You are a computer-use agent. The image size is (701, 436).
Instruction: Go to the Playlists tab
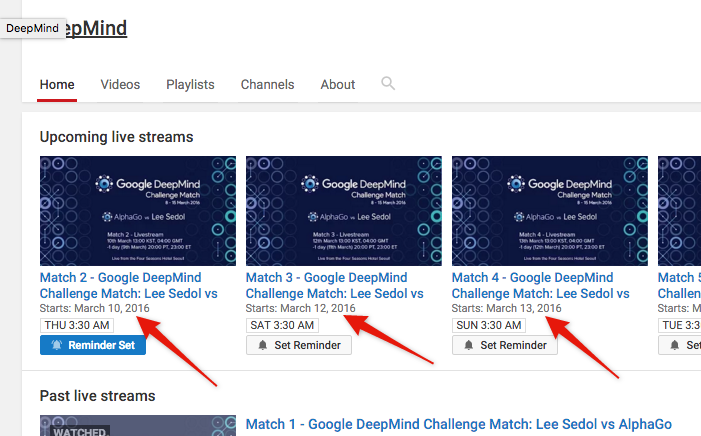coord(190,85)
